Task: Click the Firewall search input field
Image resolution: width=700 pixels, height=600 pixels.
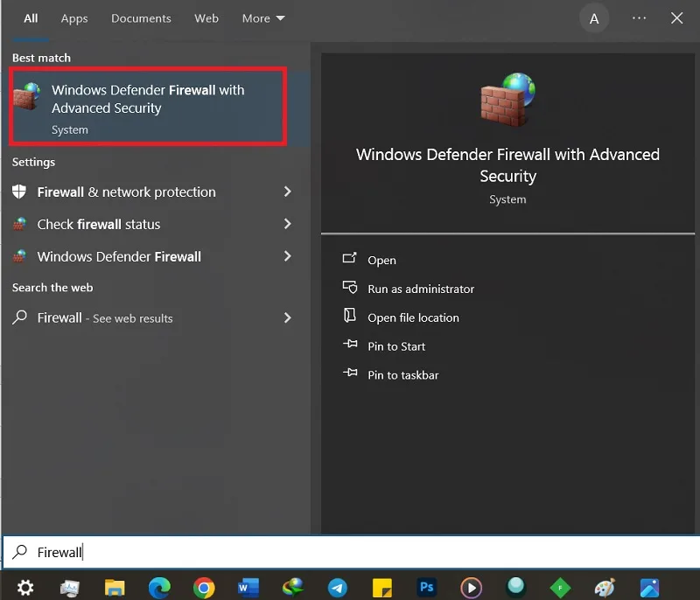Action: (351, 552)
